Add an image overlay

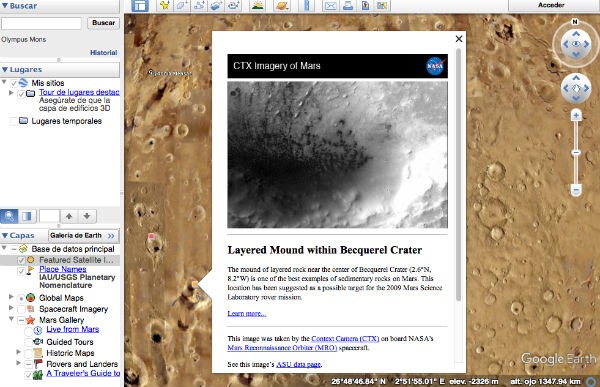pos(216,5)
